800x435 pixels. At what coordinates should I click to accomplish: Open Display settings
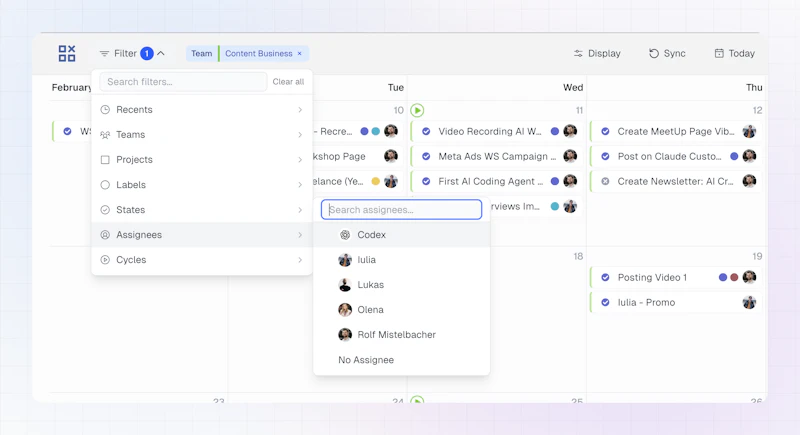click(x=597, y=54)
